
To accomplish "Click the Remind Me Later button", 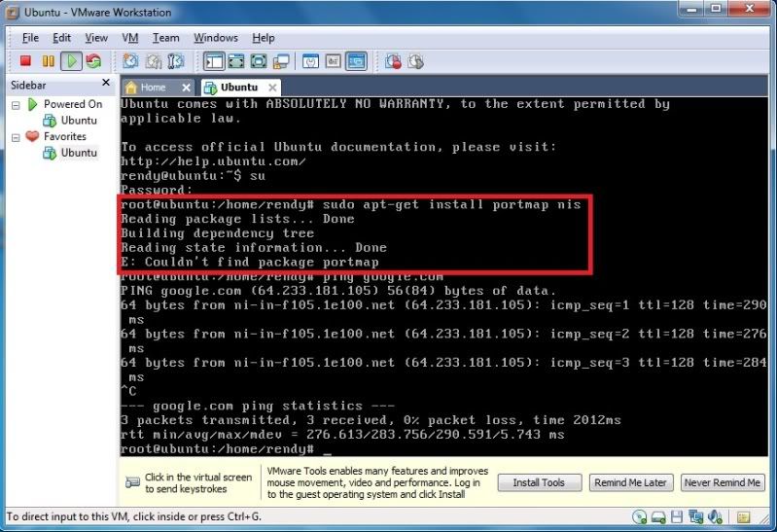I will click(x=630, y=482).
